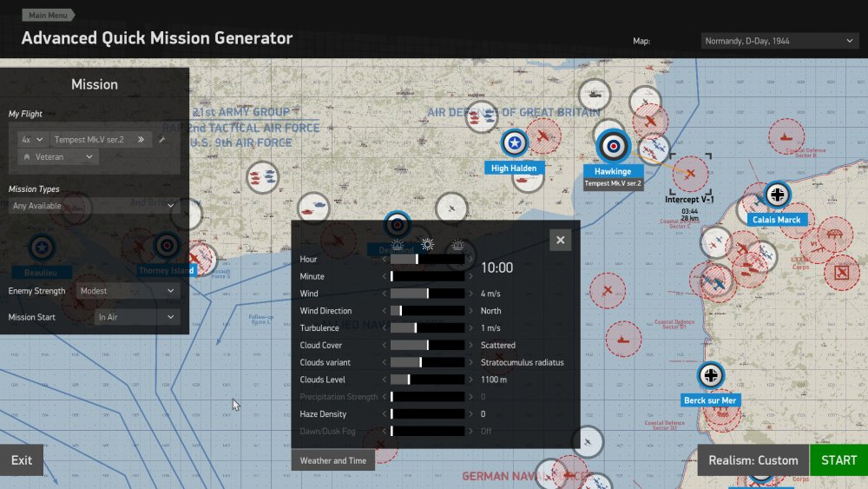Click the Exit button
The width and height of the screenshot is (868, 489).
tap(22, 460)
